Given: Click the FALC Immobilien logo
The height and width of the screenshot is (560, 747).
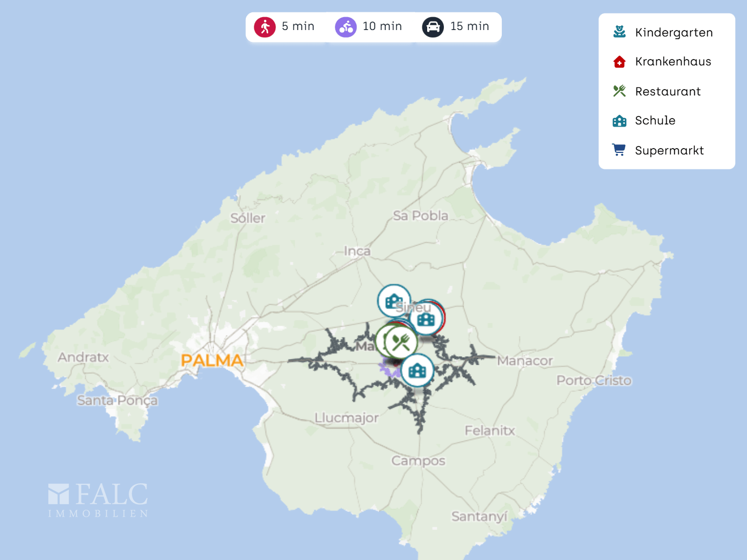Looking at the screenshot, I should 98,500.
